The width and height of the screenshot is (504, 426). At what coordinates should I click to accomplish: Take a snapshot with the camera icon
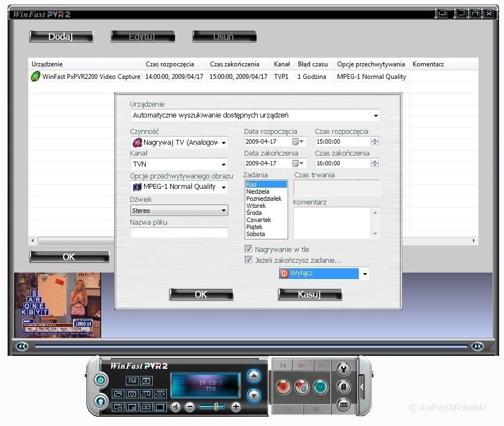tap(132, 394)
